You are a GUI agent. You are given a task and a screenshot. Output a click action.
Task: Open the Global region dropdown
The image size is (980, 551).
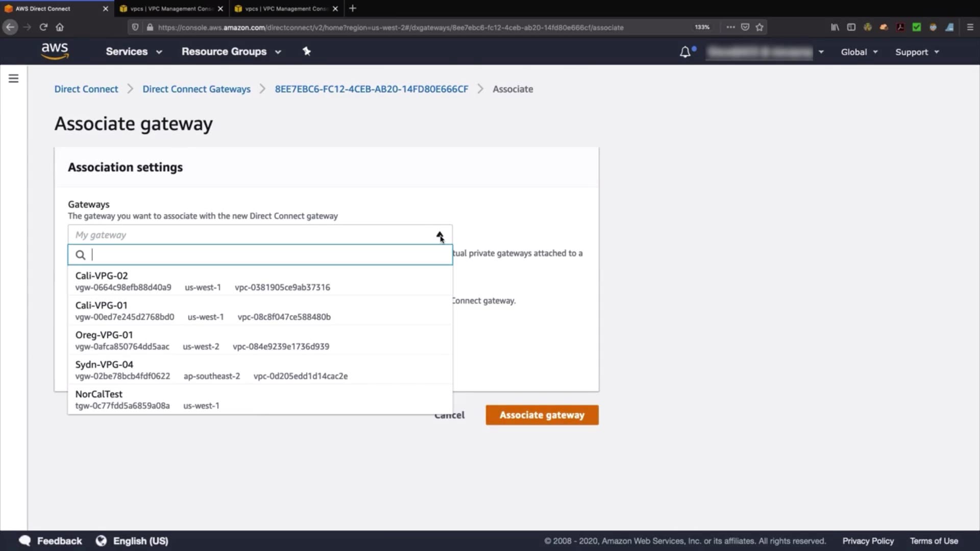coord(859,52)
